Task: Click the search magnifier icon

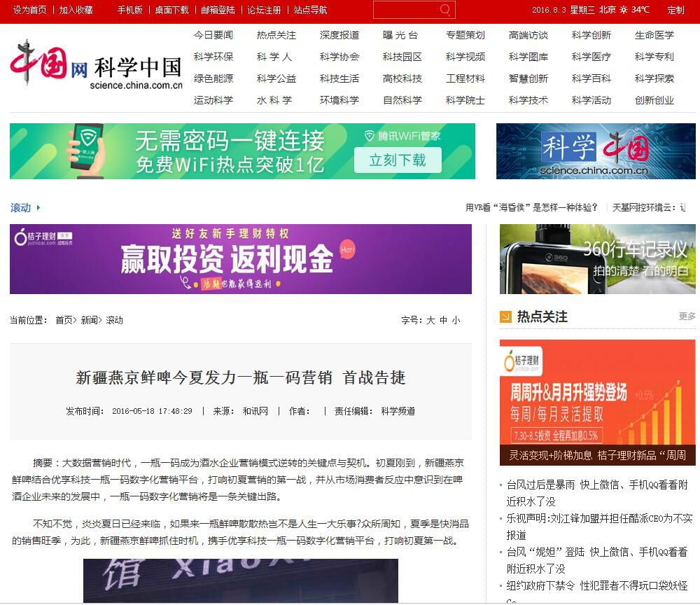Action: (445, 10)
